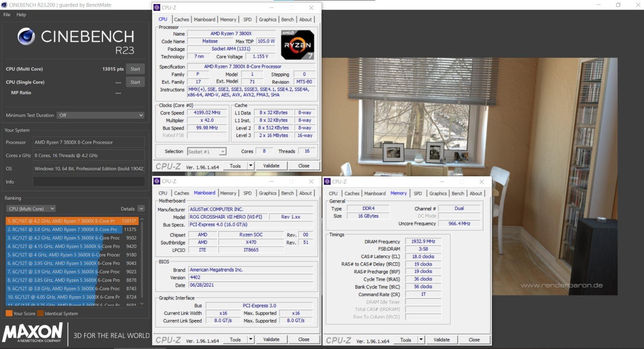Click the Your Score orange legend swatch
The width and height of the screenshot is (644, 349).
pos(9,313)
